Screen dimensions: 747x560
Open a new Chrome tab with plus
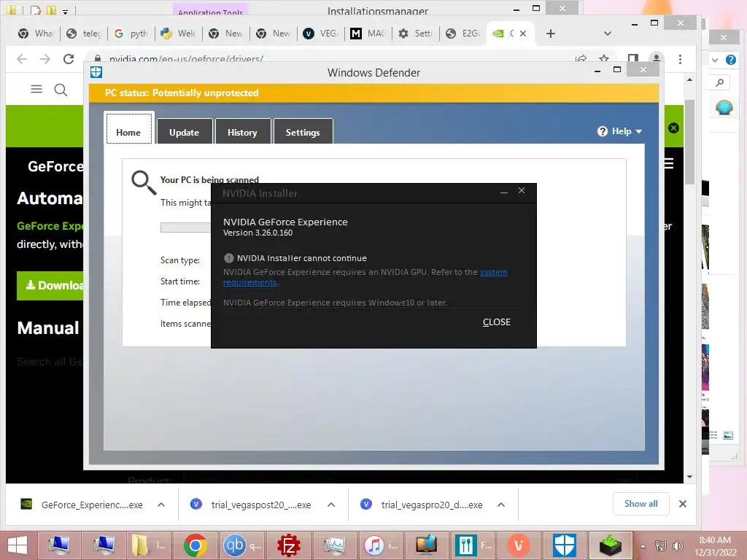pyautogui.click(x=551, y=34)
